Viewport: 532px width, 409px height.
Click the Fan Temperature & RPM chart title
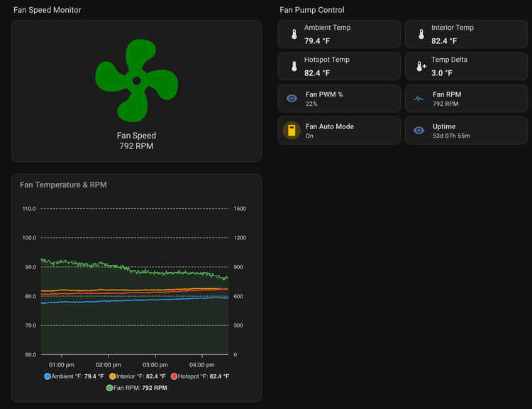pos(63,185)
